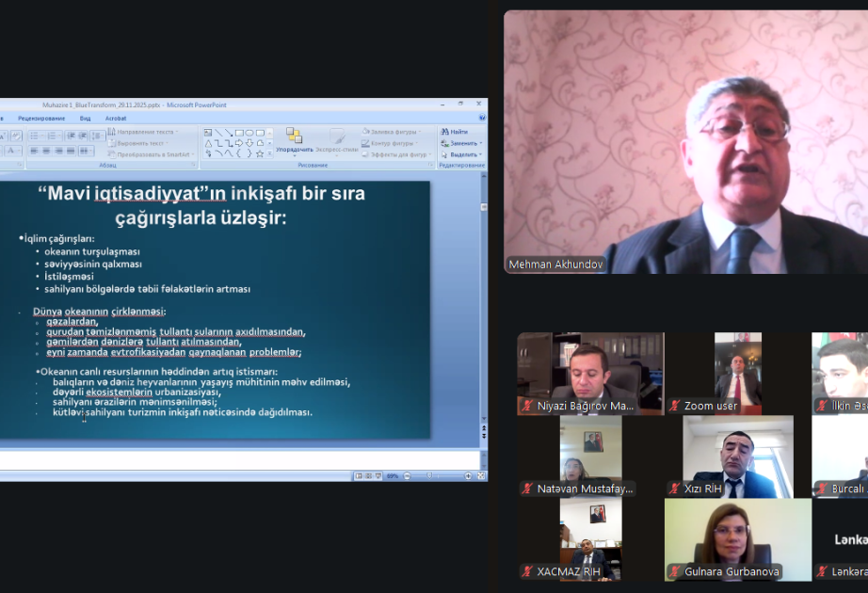The image size is (868, 593).
Task: Open Эффекты для фигур dropdown
Action: point(397,154)
